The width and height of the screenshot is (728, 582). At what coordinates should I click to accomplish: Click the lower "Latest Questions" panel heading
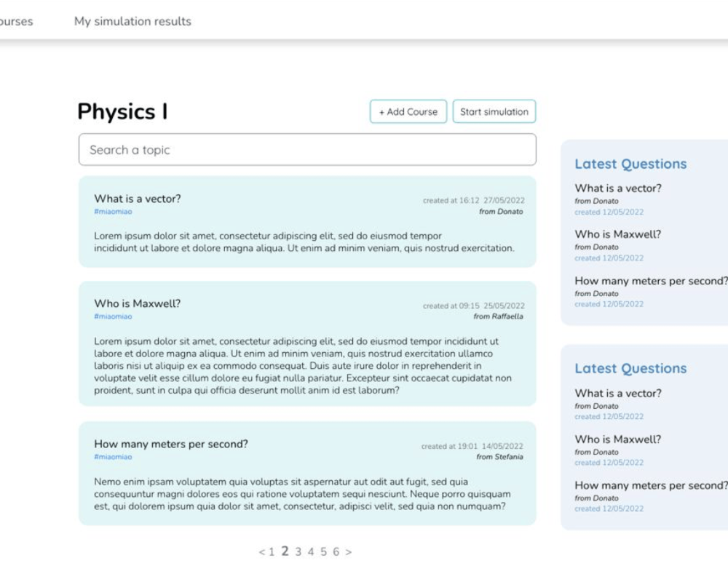click(x=630, y=369)
